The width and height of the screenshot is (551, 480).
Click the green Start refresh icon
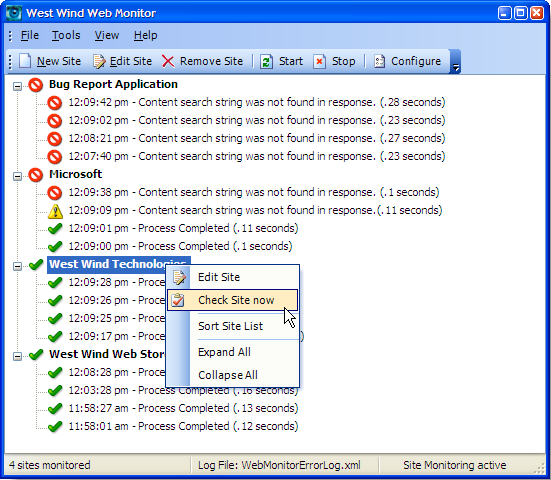pos(266,61)
